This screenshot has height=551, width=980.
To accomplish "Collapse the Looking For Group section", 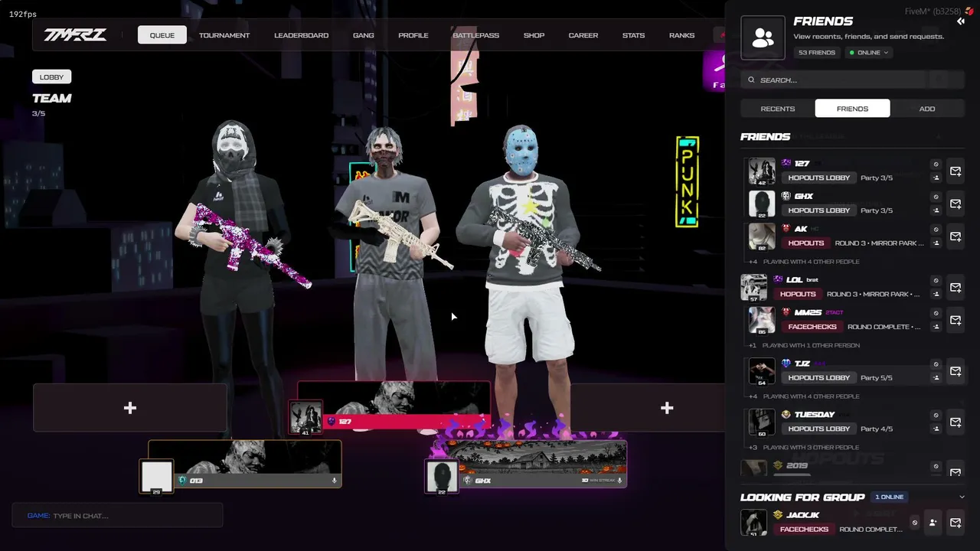I will [x=962, y=497].
